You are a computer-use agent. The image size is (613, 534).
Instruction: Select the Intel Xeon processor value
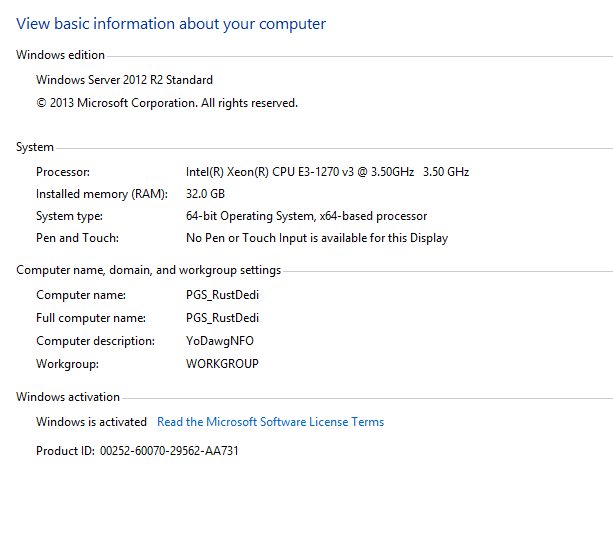pos(327,172)
